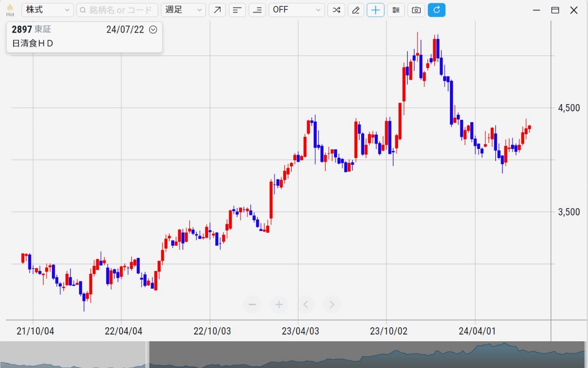
Task: Toggle the blue auto-refresh button
Action: [436, 10]
